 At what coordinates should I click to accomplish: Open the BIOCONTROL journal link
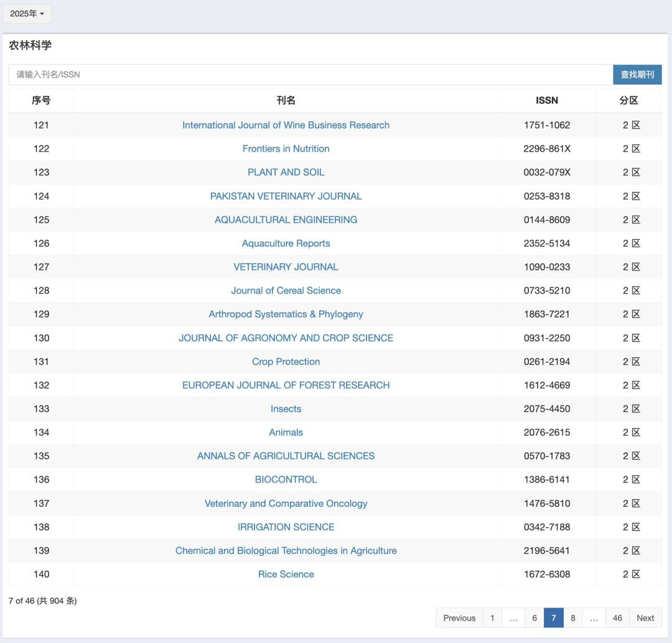tap(286, 479)
